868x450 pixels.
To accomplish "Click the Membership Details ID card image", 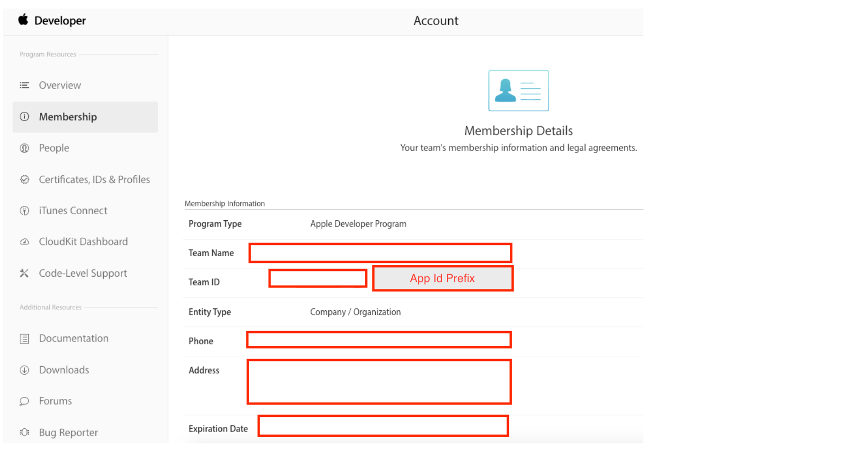I will 518,90.
